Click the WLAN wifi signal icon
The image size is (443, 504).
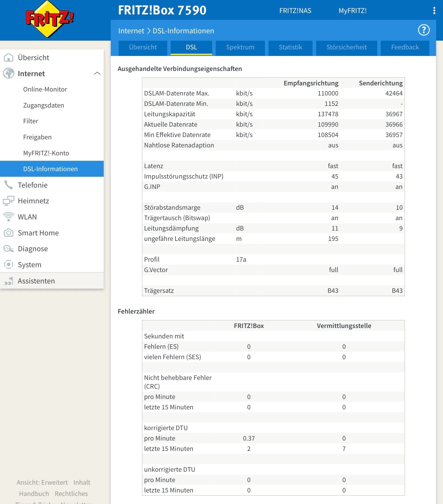tap(9, 217)
